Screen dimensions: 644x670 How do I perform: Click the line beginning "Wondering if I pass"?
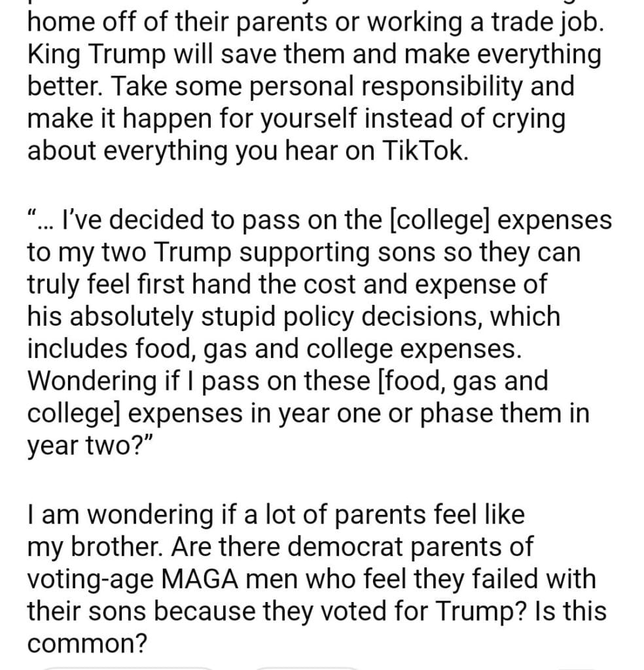tap(287, 381)
